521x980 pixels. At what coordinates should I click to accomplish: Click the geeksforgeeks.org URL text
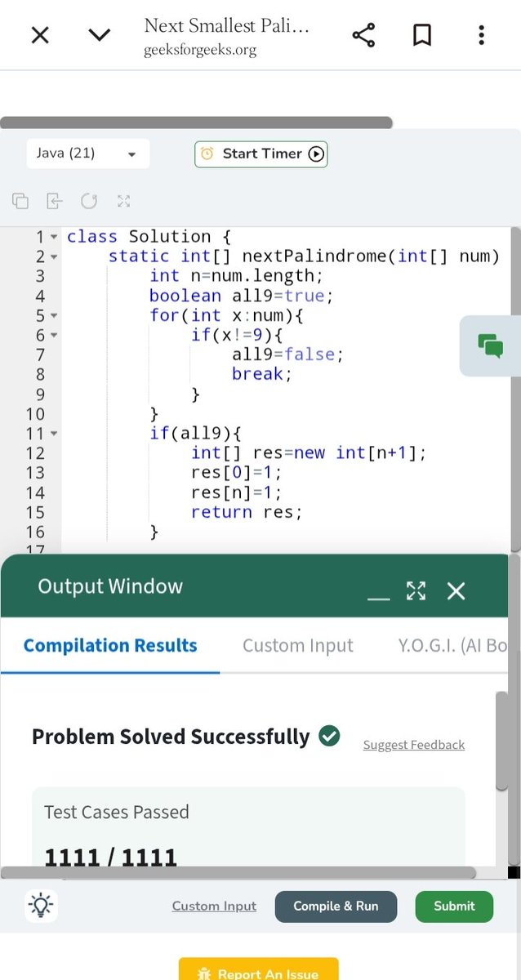(200, 50)
